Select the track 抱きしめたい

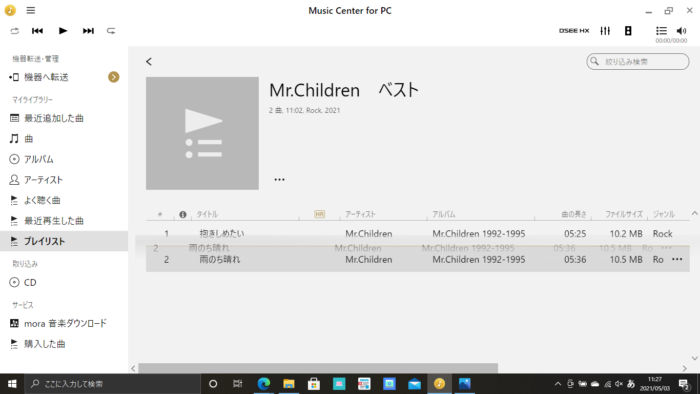pyautogui.click(x=222, y=234)
